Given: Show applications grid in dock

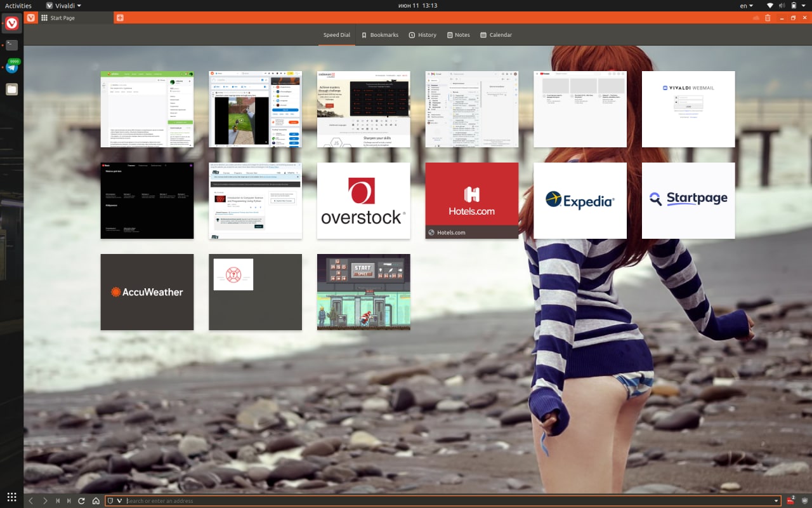Looking at the screenshot, I should pos(12,497).
